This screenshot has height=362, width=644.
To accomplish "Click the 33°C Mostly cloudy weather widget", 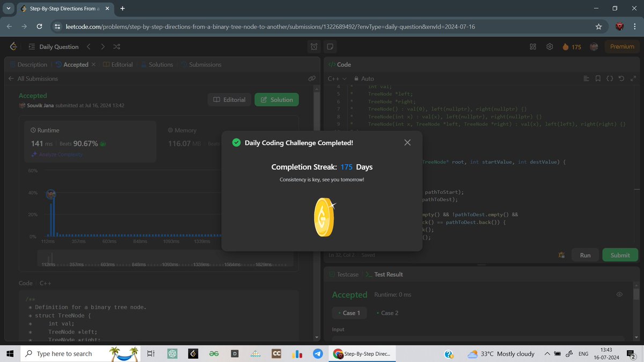I will 501,354.
